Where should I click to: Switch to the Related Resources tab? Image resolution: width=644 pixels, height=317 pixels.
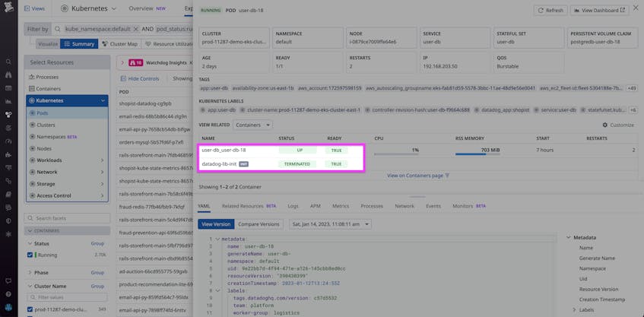coord(249,206)
